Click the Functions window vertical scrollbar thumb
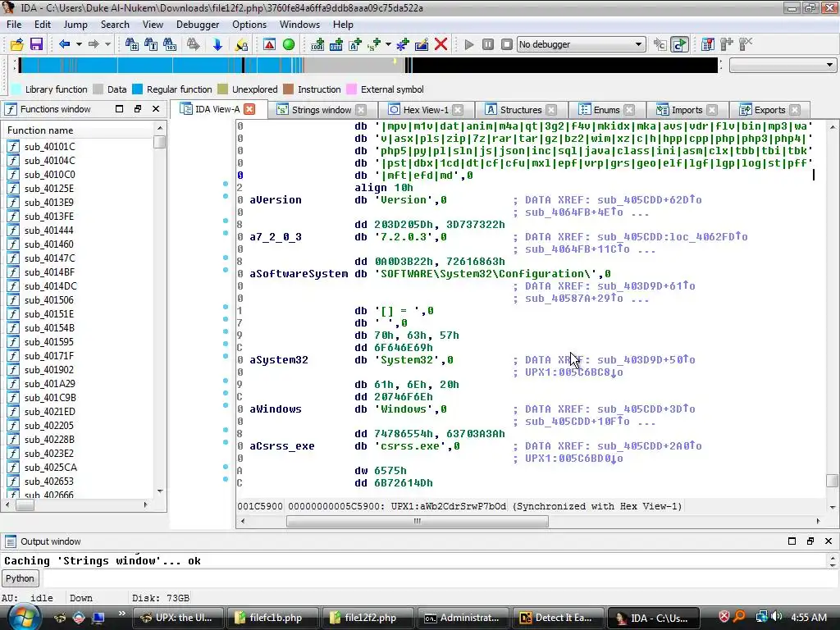Viewport: 840px width, 630px height. pos(160,142)
